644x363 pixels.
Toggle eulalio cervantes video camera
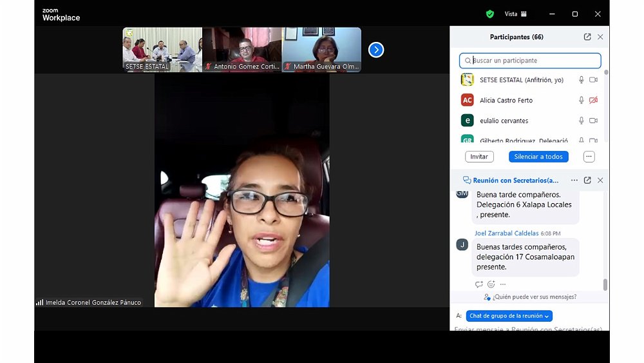(593, 121)
